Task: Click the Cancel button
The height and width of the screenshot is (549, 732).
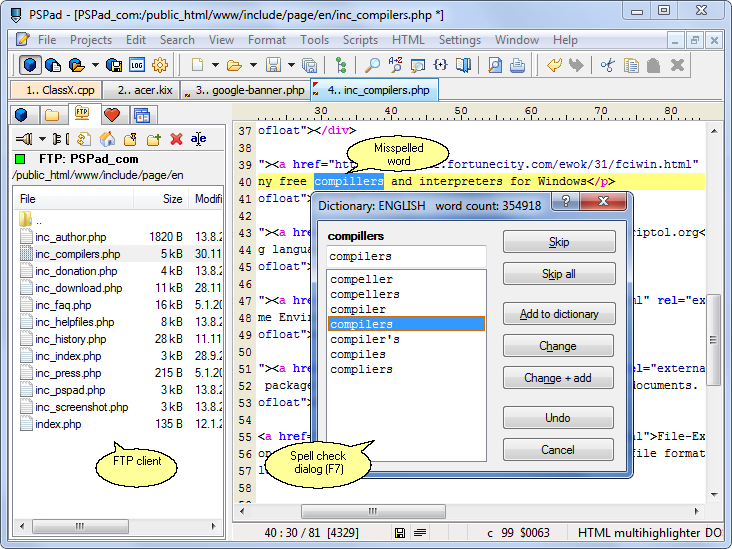Action: (x=558, y=450)
